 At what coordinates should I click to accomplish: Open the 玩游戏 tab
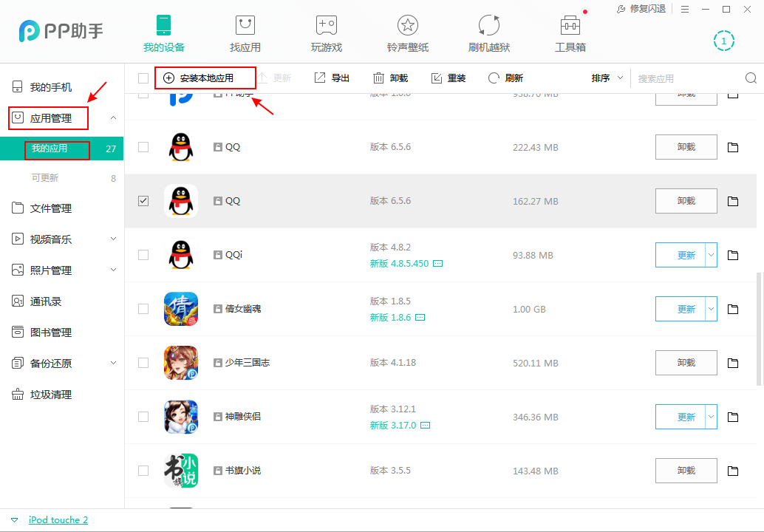[327, 33]
